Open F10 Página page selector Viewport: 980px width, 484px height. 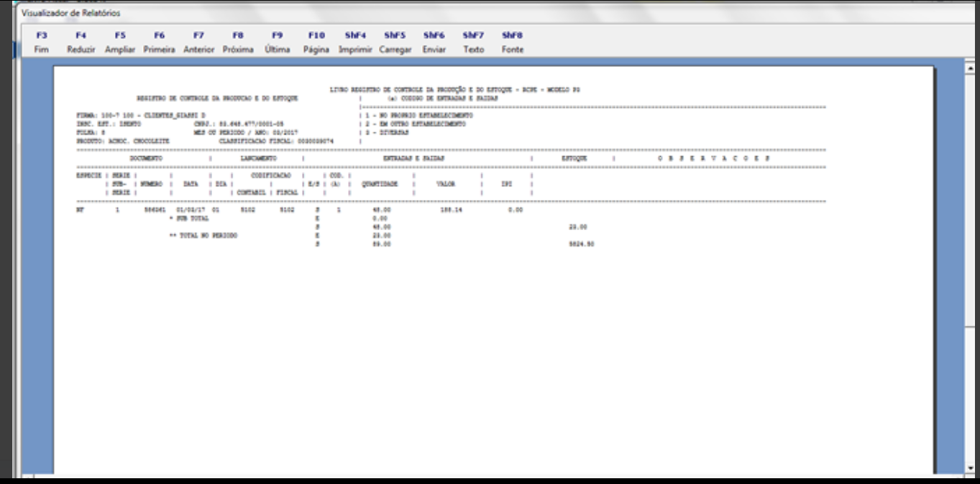coord(316,42)
